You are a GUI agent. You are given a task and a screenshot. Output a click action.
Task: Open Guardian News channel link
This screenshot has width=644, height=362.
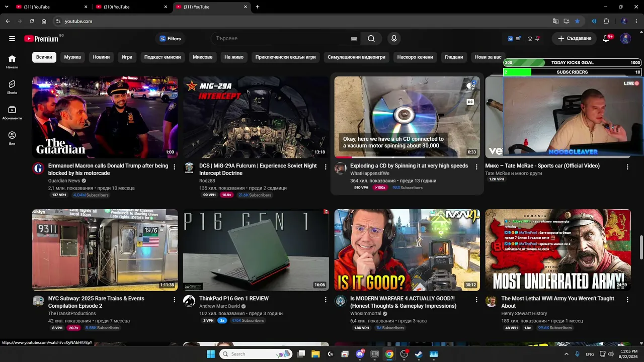pyautogui.click(x=64, y=181)
